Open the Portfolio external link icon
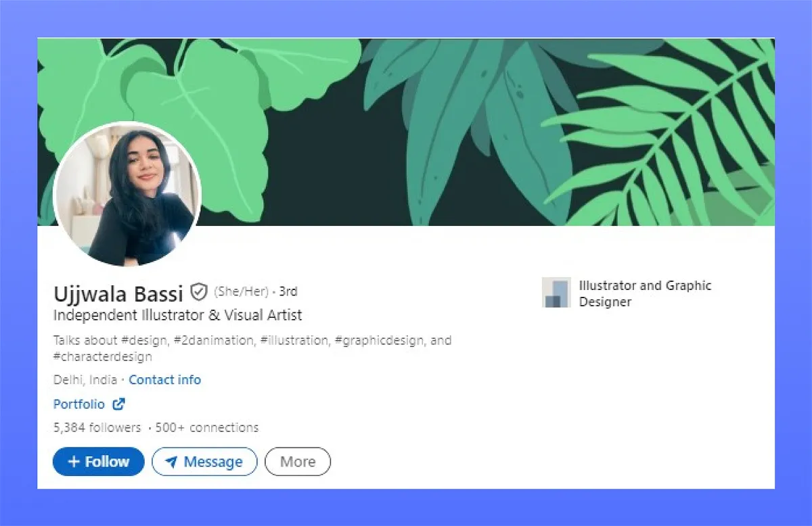 [118, 404]
